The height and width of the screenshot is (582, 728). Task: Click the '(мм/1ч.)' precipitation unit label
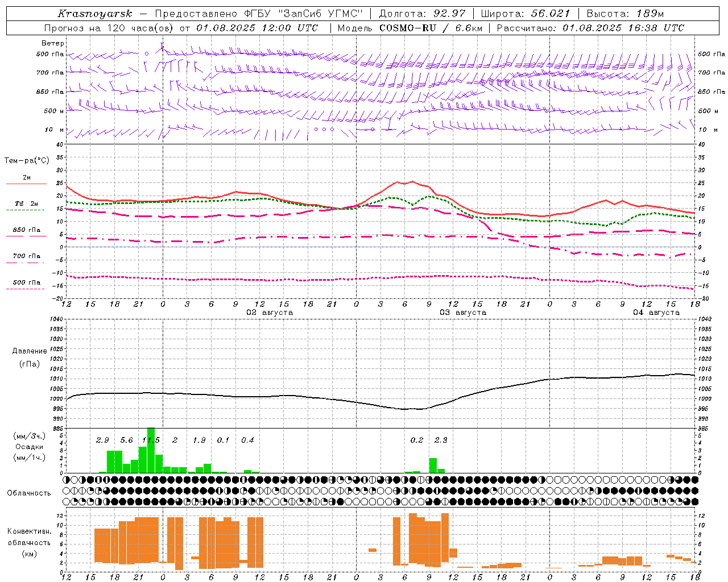click(x=29, y=458)
